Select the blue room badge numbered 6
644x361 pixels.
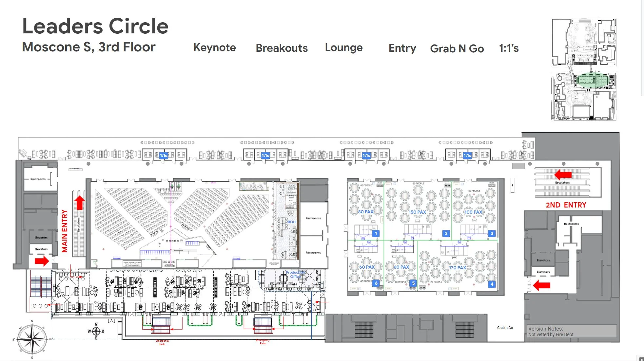point(376,283)
